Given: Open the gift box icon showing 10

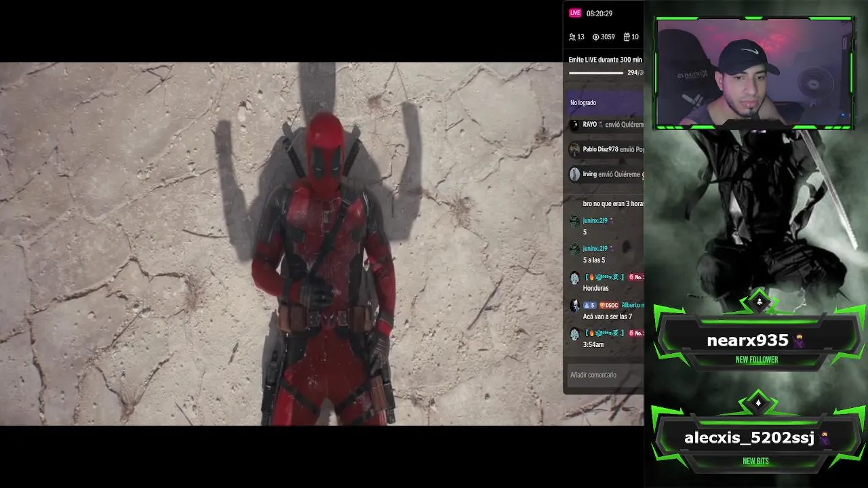Looking at the screenshot, I should (627, 37).
